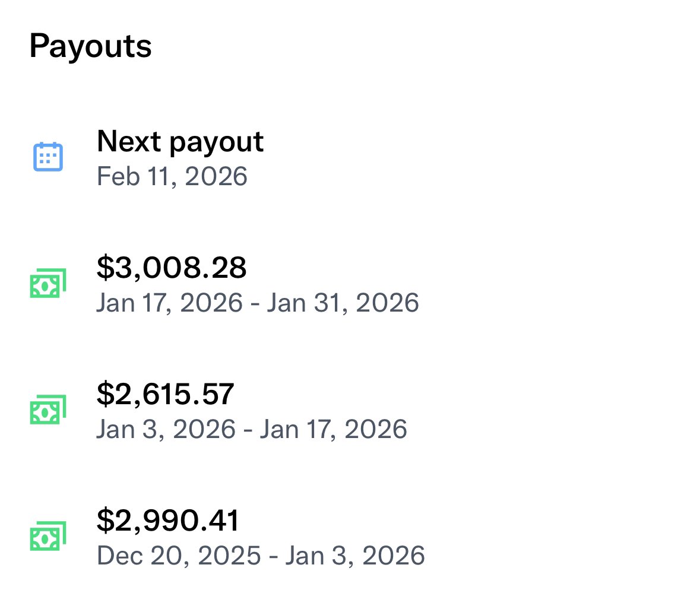The height and width of the screenshot is (606, 700).
Task: Open the $3,008.28 payout amount
Action: (x=171, y=268)
